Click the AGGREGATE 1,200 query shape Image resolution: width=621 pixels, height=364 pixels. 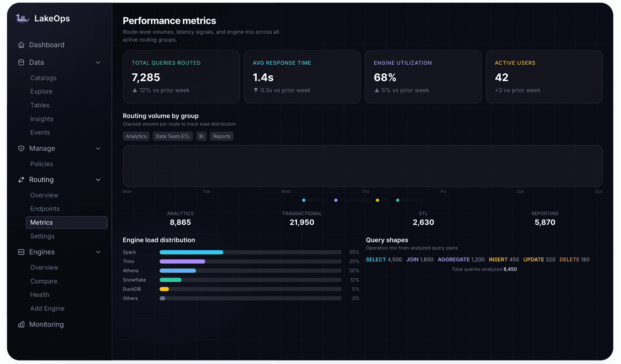tap(461, 260)
